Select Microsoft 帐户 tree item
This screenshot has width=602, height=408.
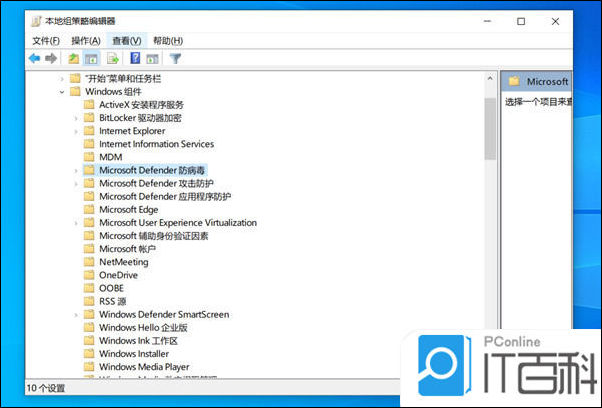coord(127,249)
